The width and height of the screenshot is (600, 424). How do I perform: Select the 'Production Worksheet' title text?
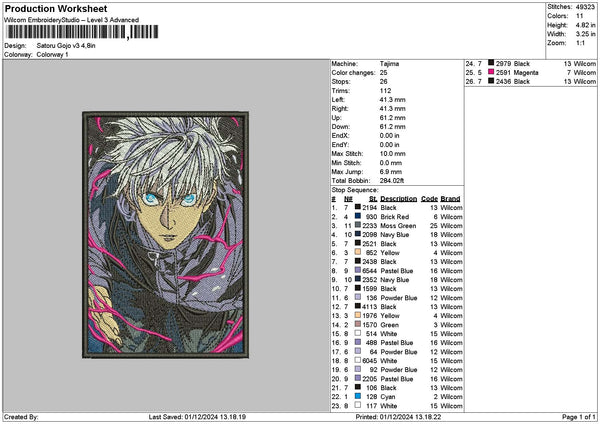coord(56,8)
